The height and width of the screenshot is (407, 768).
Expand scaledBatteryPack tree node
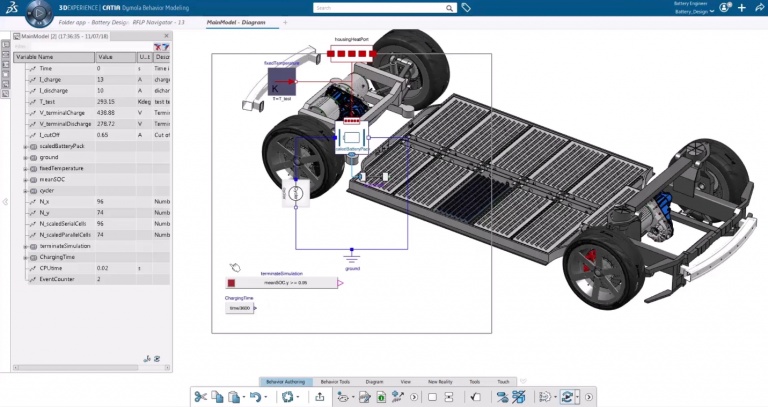coord(25,146)
